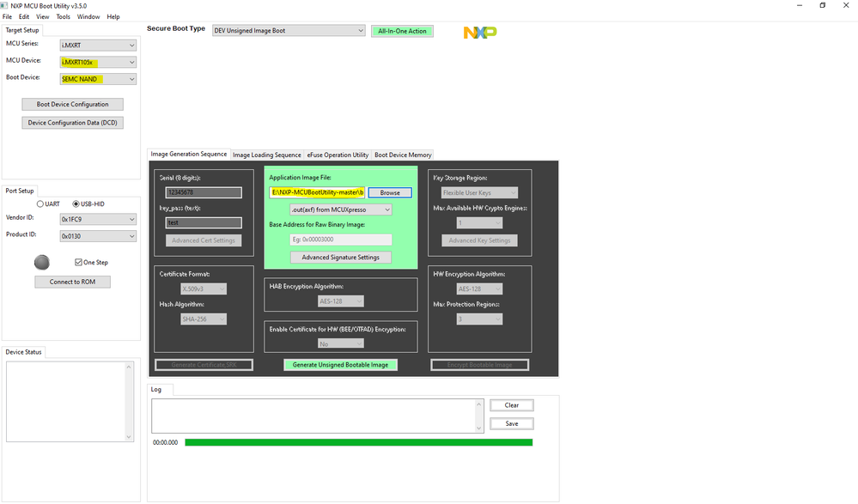Clear the log output
Screen dimensions: 858x504
(512, 405)
